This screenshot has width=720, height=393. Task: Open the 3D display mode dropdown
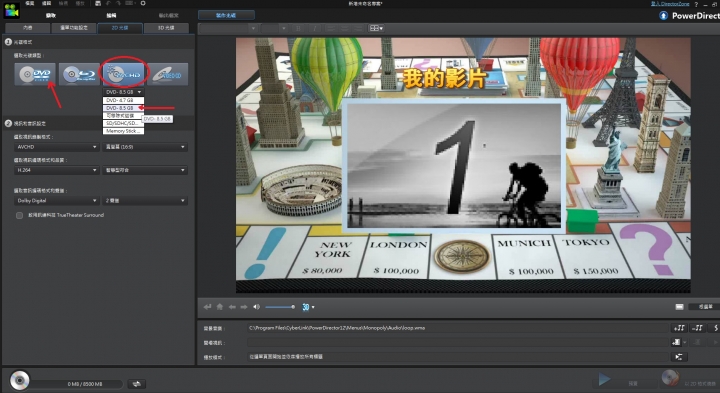[x=308, y=307]
